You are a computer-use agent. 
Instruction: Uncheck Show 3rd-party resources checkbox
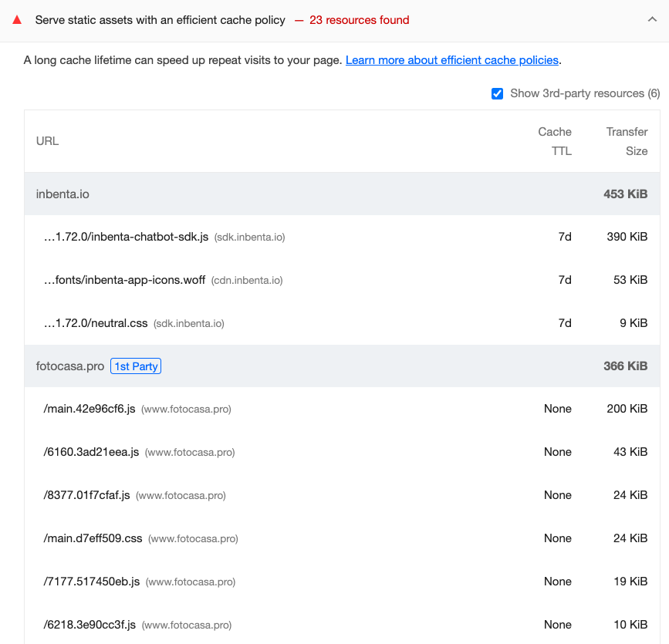(497, 93)
